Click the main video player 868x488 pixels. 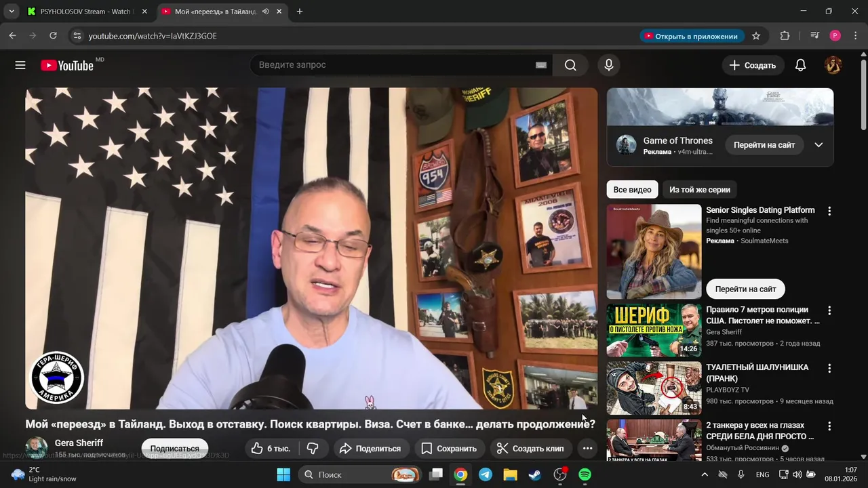click(311, 248)
